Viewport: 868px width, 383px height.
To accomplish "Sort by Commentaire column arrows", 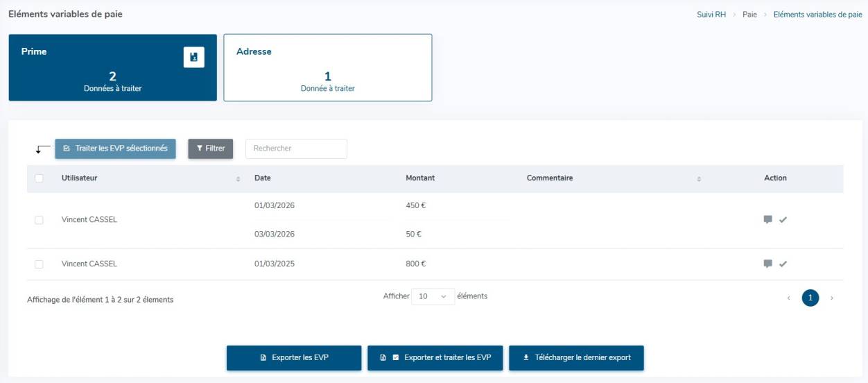I will [x=699, y=179].
